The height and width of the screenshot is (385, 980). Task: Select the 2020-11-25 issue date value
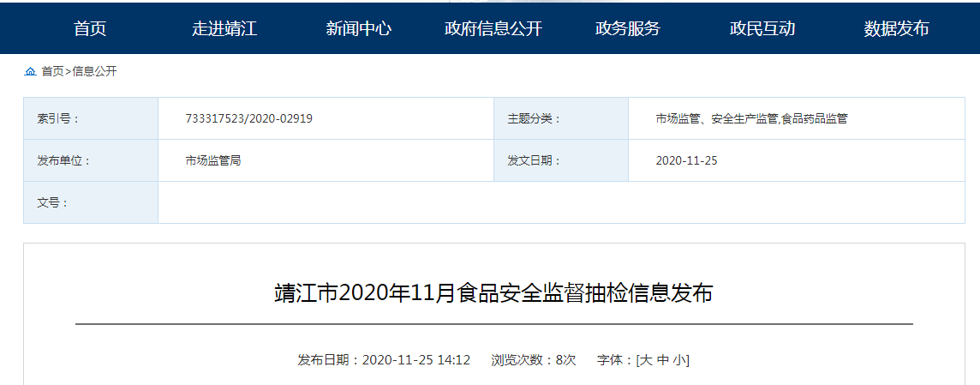click(x=686, y=160)
